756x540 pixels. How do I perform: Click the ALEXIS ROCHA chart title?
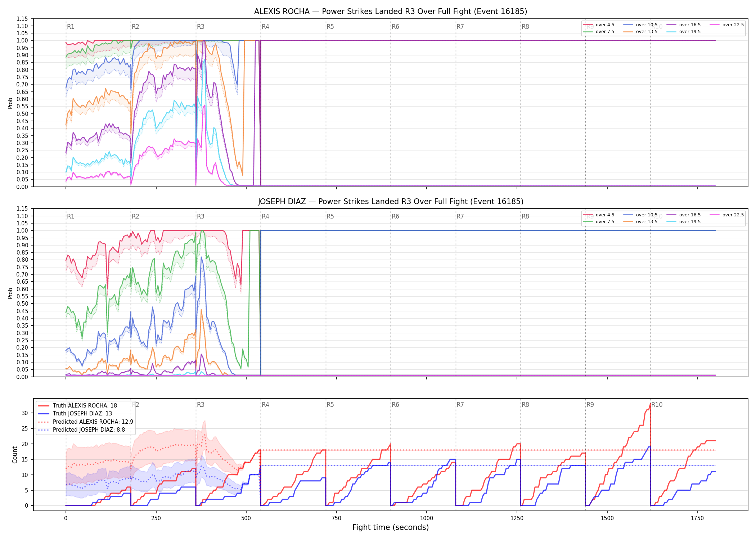click(x=391, y=12)
